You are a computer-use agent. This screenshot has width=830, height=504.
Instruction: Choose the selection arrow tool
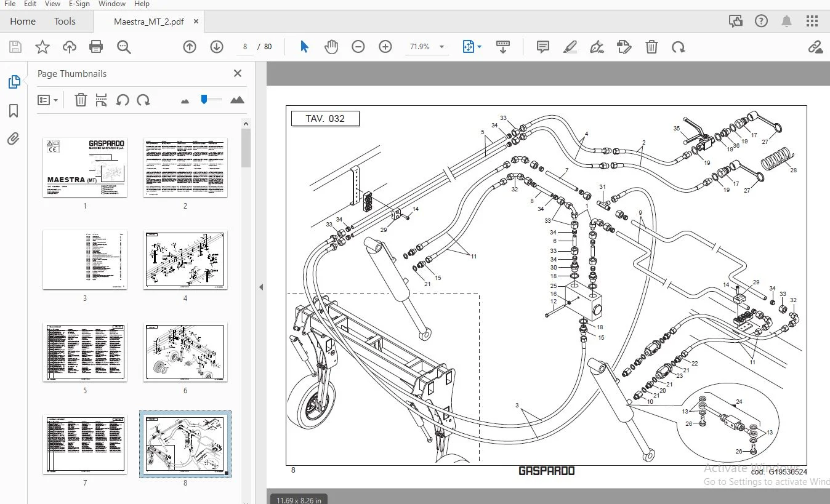(304, 47)
